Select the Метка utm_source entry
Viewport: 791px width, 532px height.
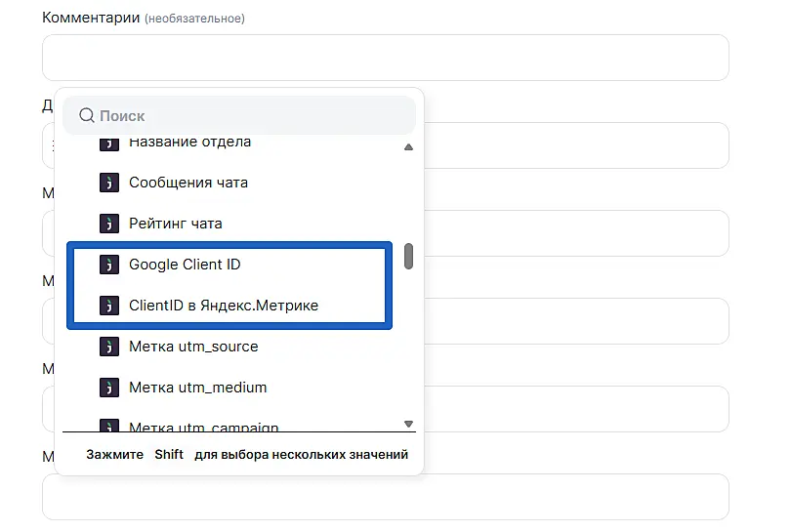(193, 347)
